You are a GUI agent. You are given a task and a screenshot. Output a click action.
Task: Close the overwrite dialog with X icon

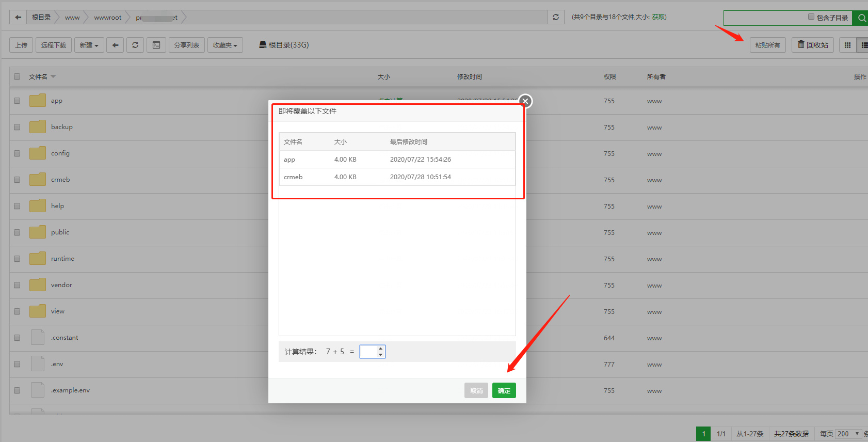(525, 101)
